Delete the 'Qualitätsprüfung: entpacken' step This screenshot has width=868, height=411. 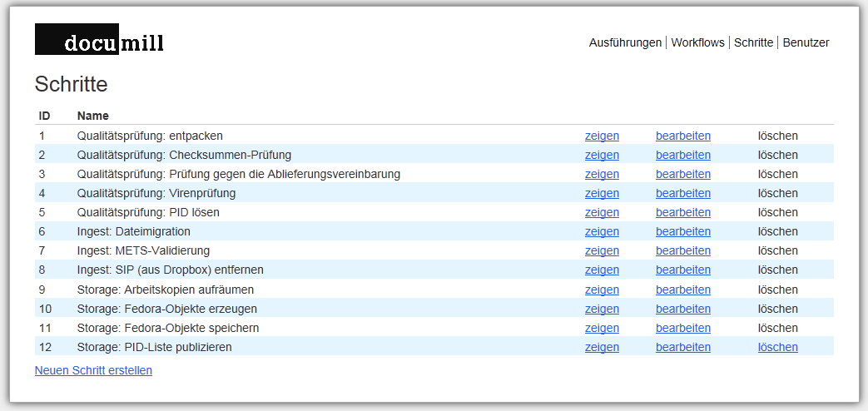point(777,136)
